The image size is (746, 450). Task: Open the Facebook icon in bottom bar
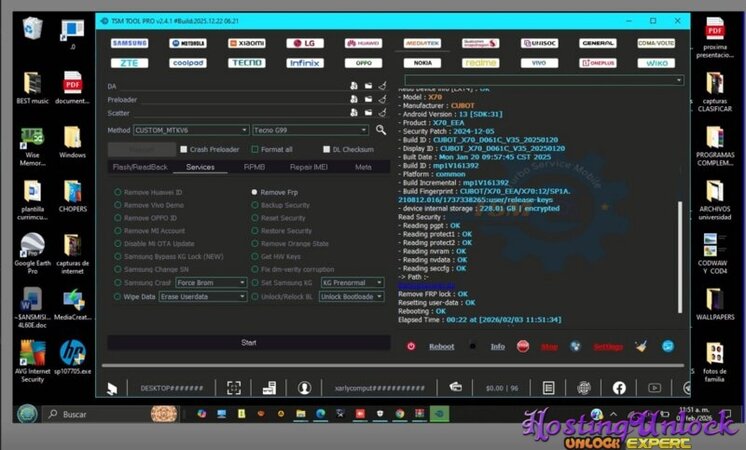[619, 387]
